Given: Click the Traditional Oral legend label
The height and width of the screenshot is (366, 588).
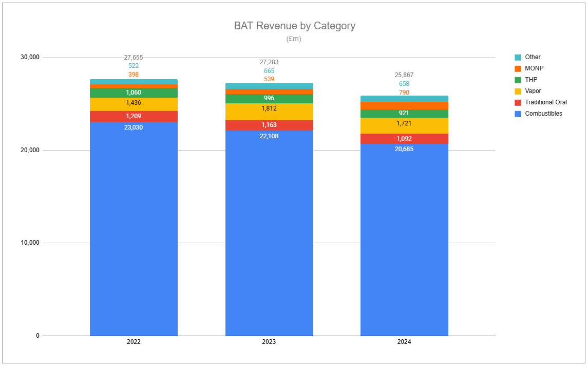Looking at the screenshot, I should pos(546,102).
